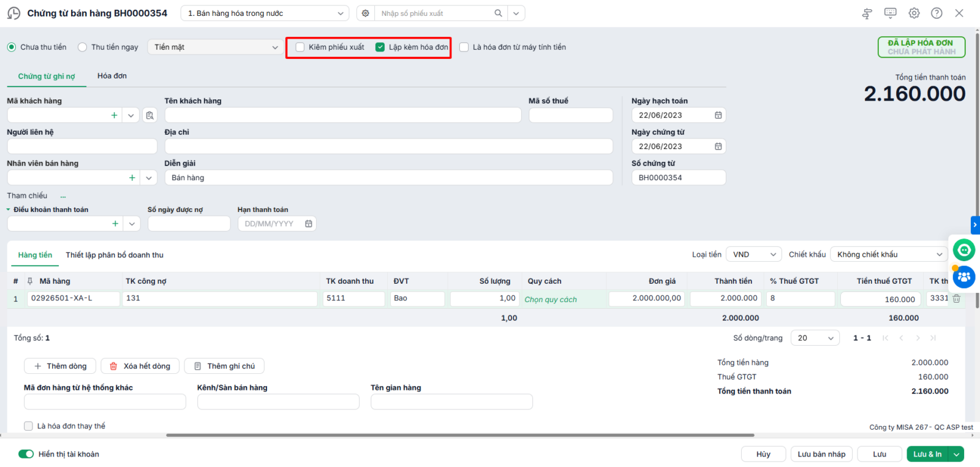
Task: Open the Không chiết khấu discount dropdown
Action: tap(889, 254)
